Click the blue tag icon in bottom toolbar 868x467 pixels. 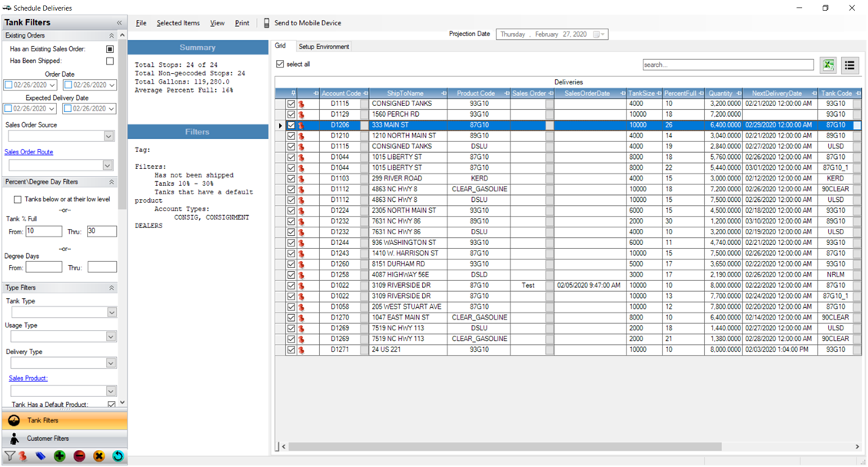click(41, 456)
